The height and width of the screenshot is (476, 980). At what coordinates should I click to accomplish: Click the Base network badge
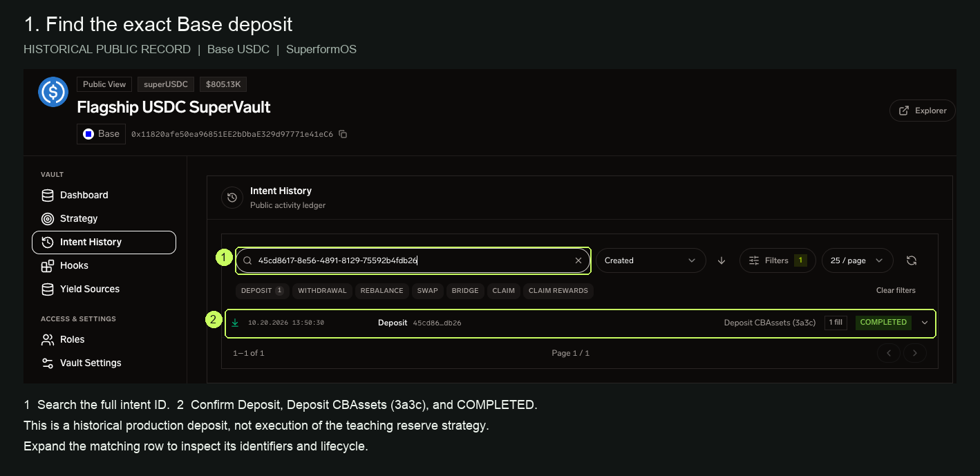click(x=101, y=134)
